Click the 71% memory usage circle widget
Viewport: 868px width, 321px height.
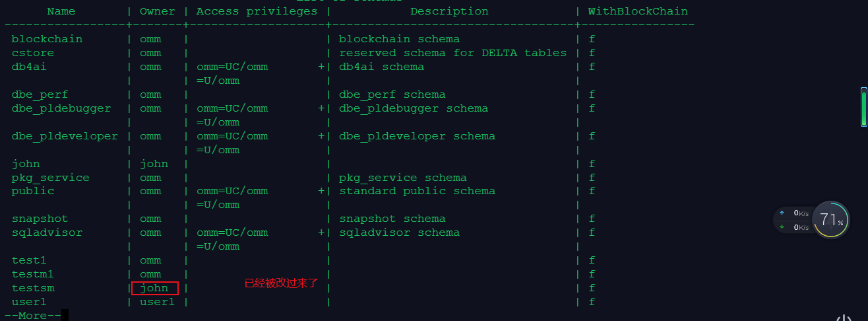pos(831,220)
